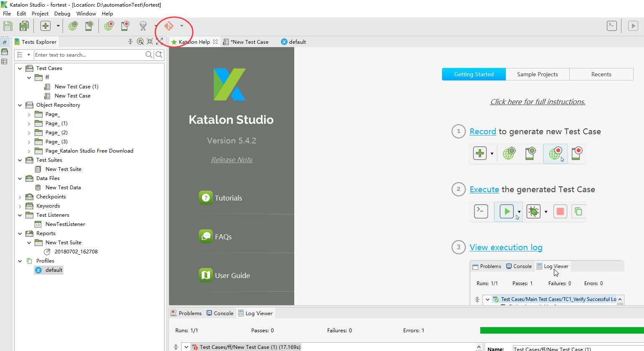The image size is (644, 351).
Task: Collapse all items in Tests Explorer
Action: coord(150,42)
